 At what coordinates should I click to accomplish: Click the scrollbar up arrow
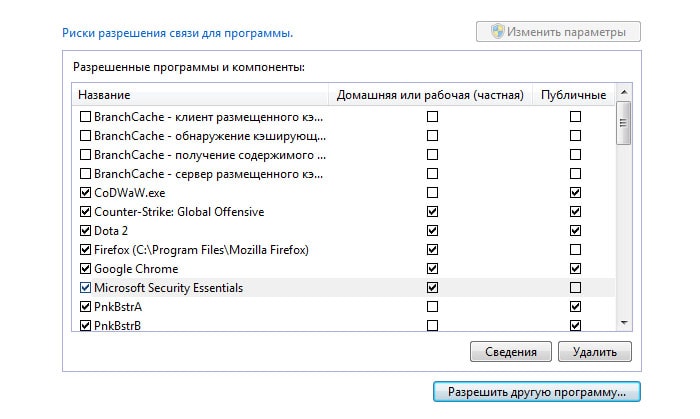click(x=624, y=92)
